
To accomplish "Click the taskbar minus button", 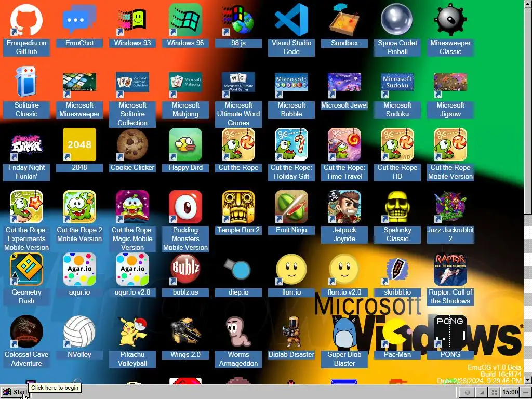I will (526, 393).
